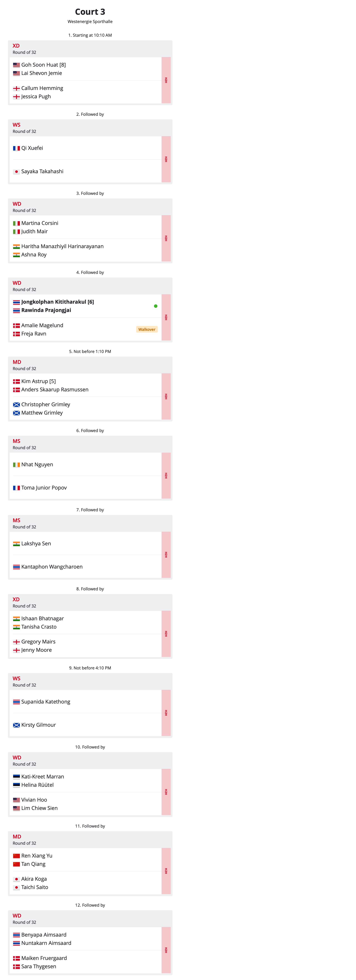Click the green live indicator dot
The image size is (356, 980).
coord(155,306)
